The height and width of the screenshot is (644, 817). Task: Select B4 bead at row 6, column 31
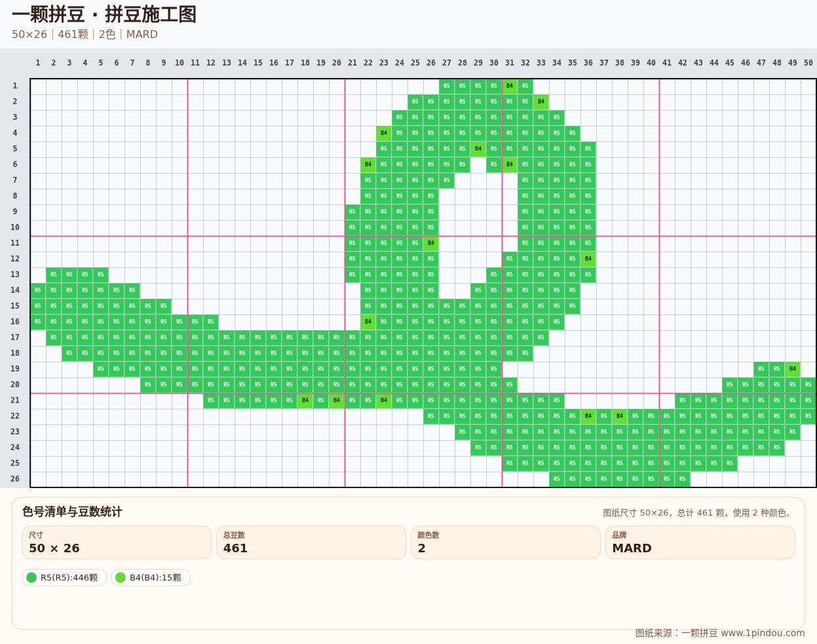point(510,164)
